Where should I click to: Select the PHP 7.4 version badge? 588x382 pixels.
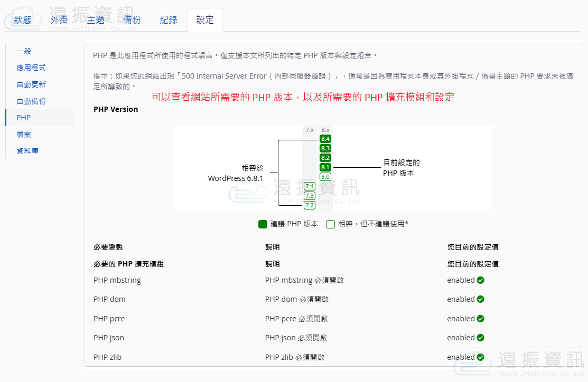[310, 186]
